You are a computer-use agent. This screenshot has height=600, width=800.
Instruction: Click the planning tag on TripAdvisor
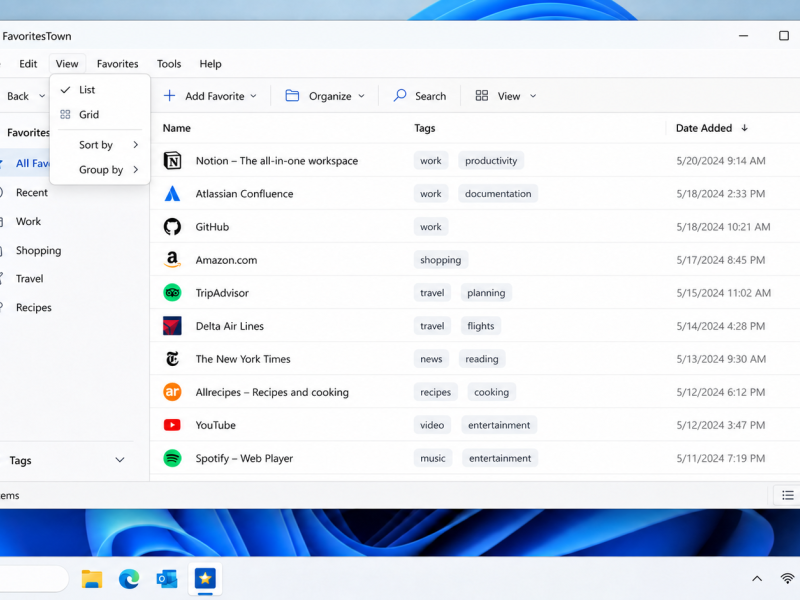coord(486,293)
